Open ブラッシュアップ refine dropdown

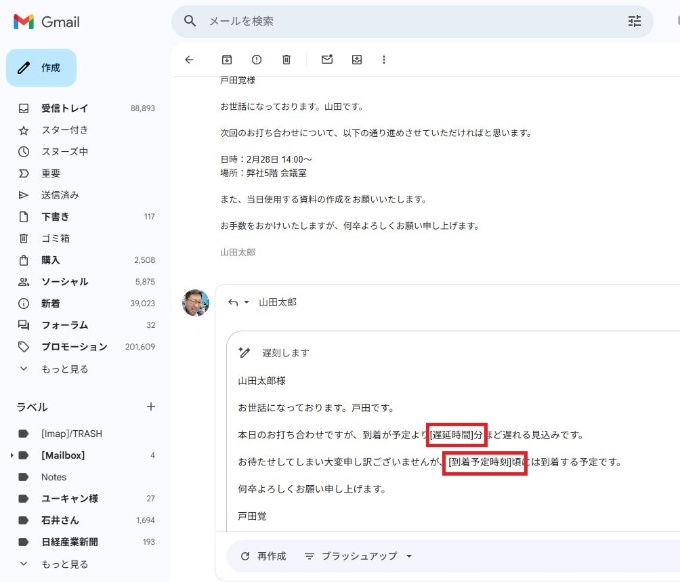coord(358,556)
